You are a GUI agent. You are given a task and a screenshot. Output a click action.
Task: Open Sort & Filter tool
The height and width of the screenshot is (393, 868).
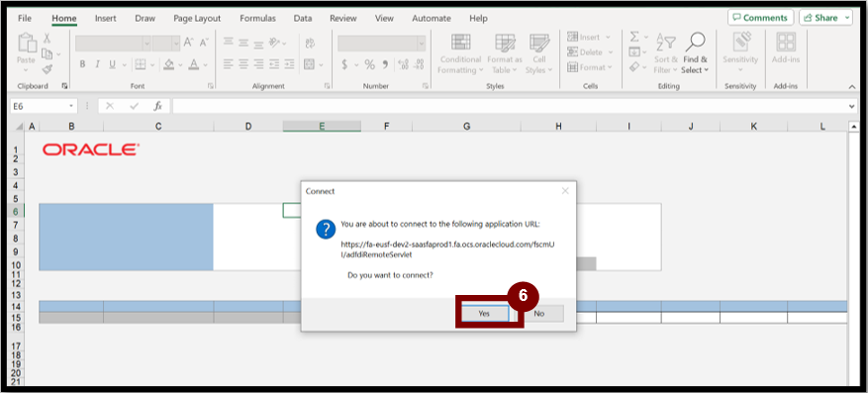click(x=666, y=52)
